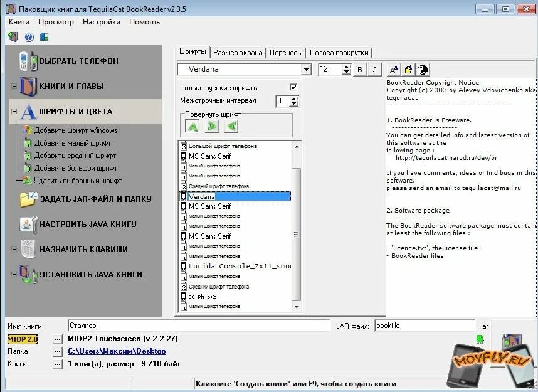Open the Настройки menu
The image size is (538, 392).
102,22
